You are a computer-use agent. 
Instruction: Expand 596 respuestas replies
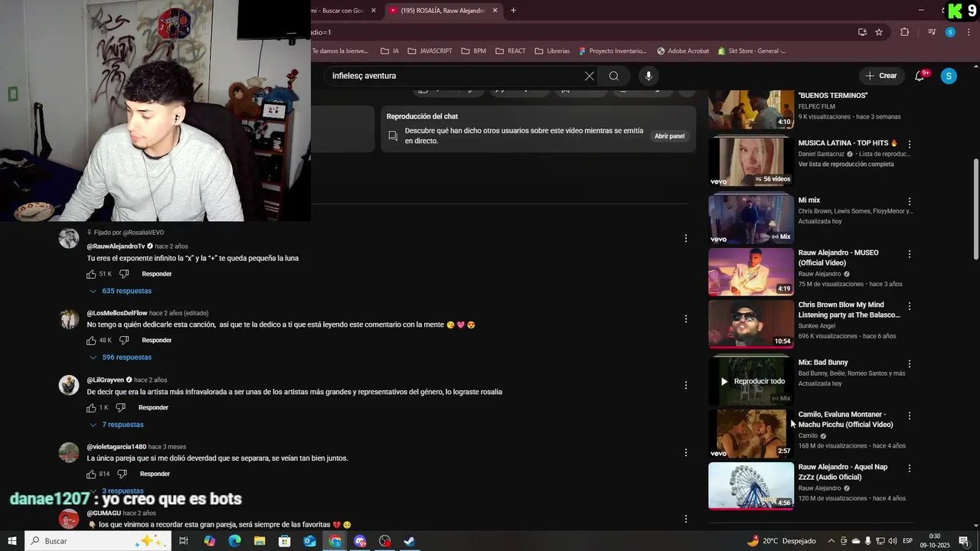click(x=121, y=357)
